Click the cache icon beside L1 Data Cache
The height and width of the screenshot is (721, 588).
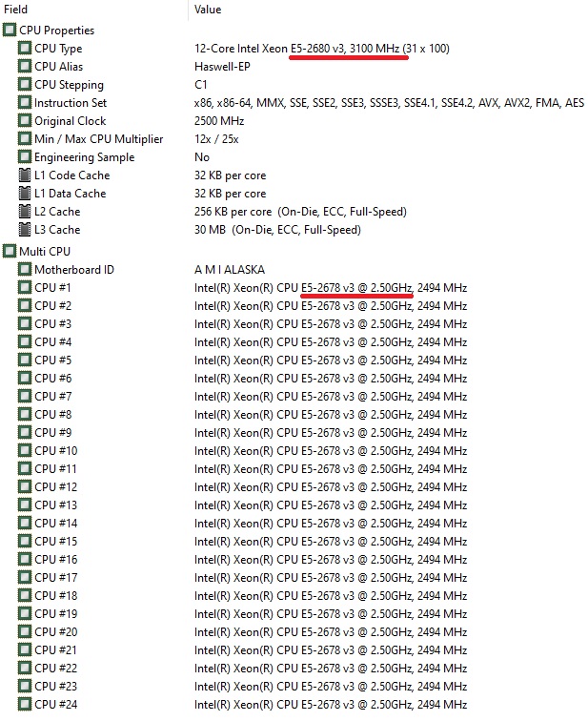click(x=25, y=193)
